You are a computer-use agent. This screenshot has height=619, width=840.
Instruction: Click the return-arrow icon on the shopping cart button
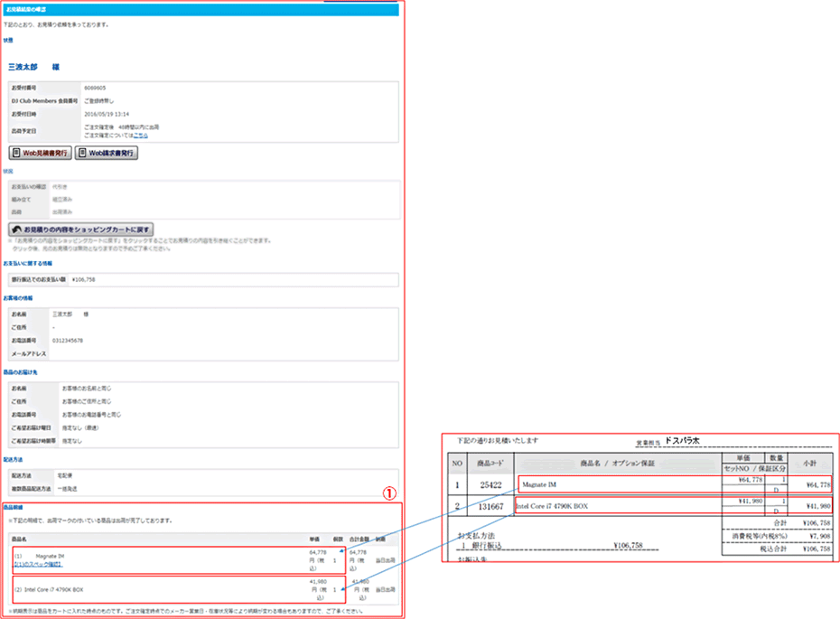[x=16, y=230]
